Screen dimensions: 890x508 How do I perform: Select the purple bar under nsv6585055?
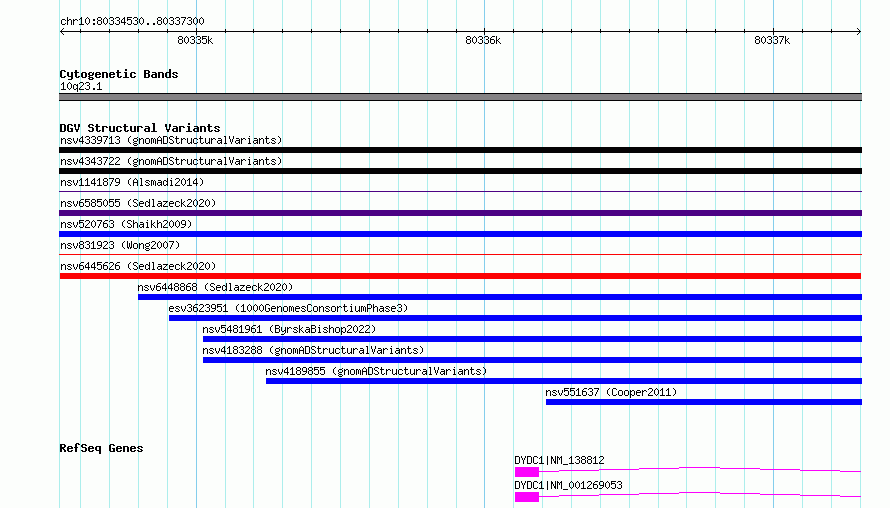[x=460, y=213]
